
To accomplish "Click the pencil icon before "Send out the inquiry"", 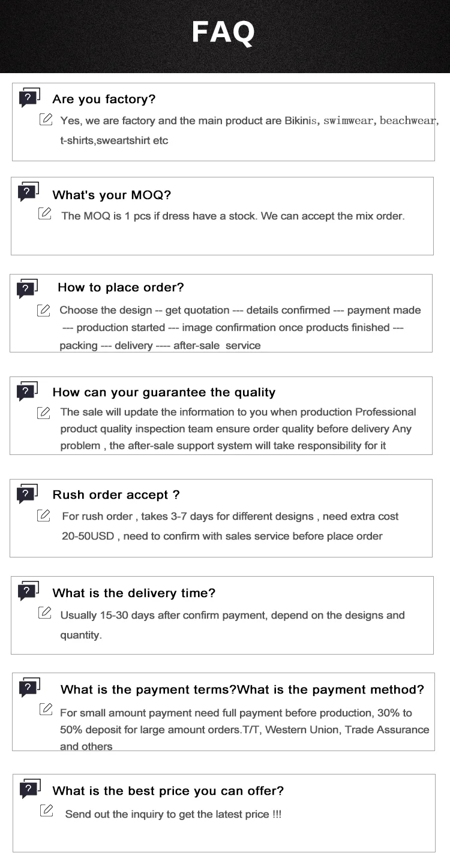I will point(46,811).
